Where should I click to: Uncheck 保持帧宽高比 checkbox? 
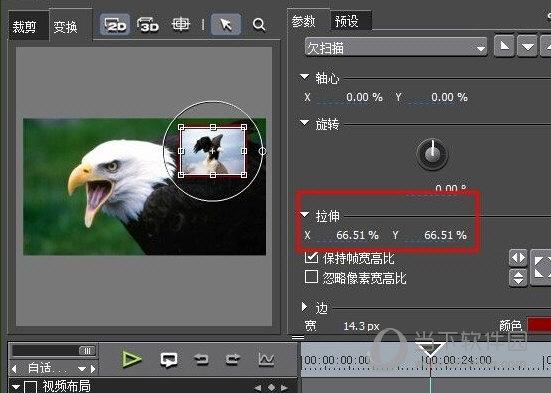(x=311, y=258)
